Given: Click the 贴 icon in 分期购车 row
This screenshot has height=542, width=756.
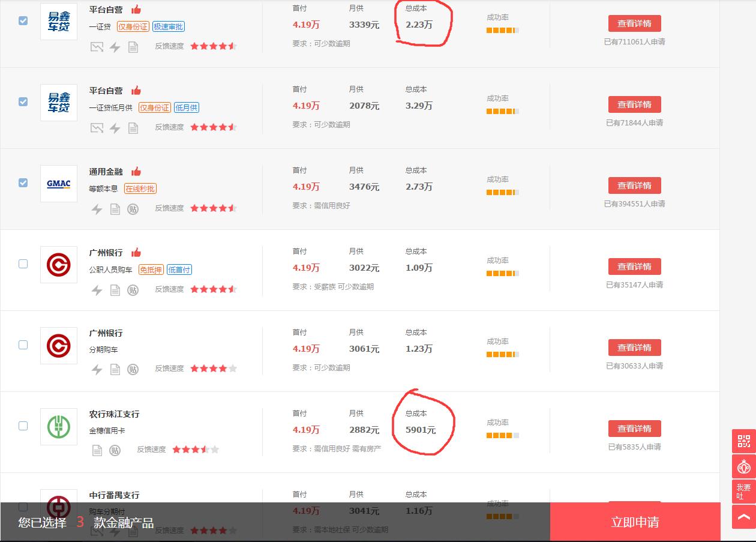Looking at the screenshot, I should tap(133, 369).
